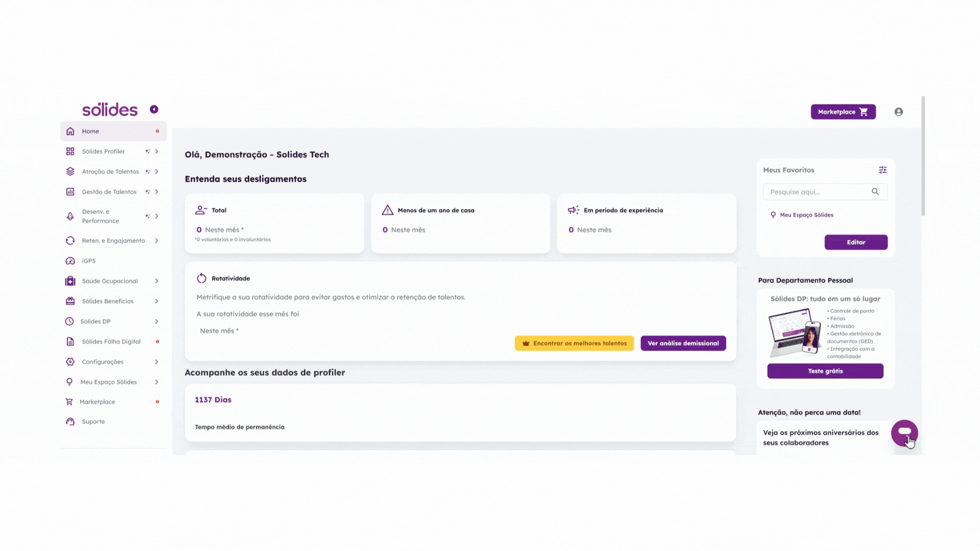This screenshot has height=551, width=980.
Task: Click the iGPS gauge icon
Action: [70, 261]
